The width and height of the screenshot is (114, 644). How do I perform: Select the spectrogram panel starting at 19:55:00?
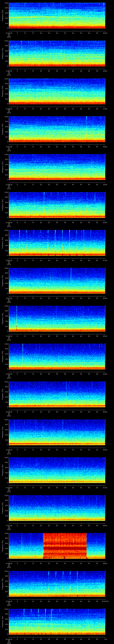click(x=57, y=432)
